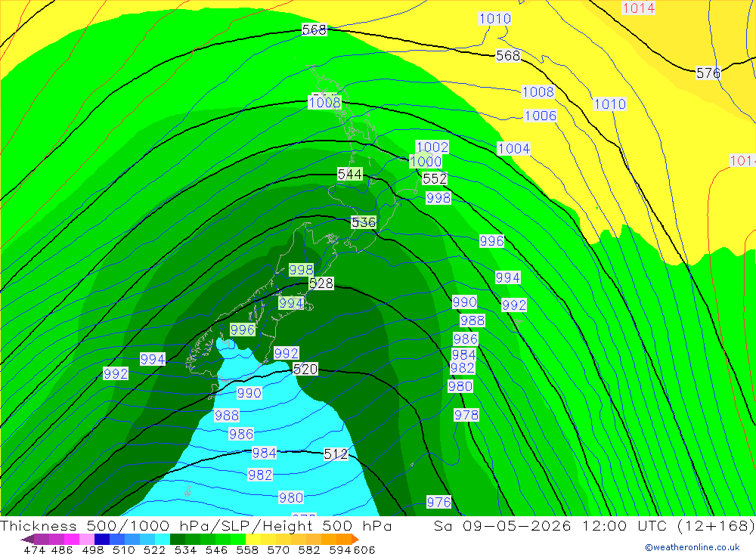Click the legend value '522'
The width and height of the screenshot is (756, 554).
[x=154, y=549]
